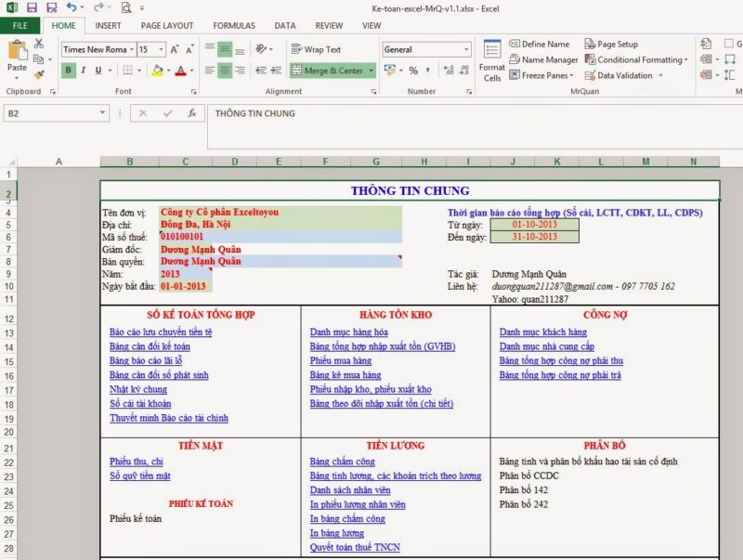The width and height of the screenshot is (743, 560).
Task: Open the font name dropdown
Action: tap(132, 49)
